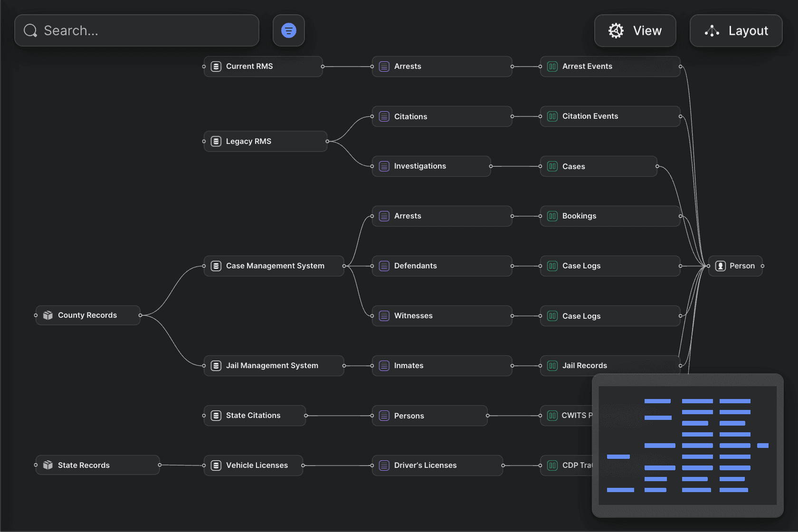The width and height of the screenshot is (798, 532).
Task: Click the blue filter icon button
Action: coord(288,30)
